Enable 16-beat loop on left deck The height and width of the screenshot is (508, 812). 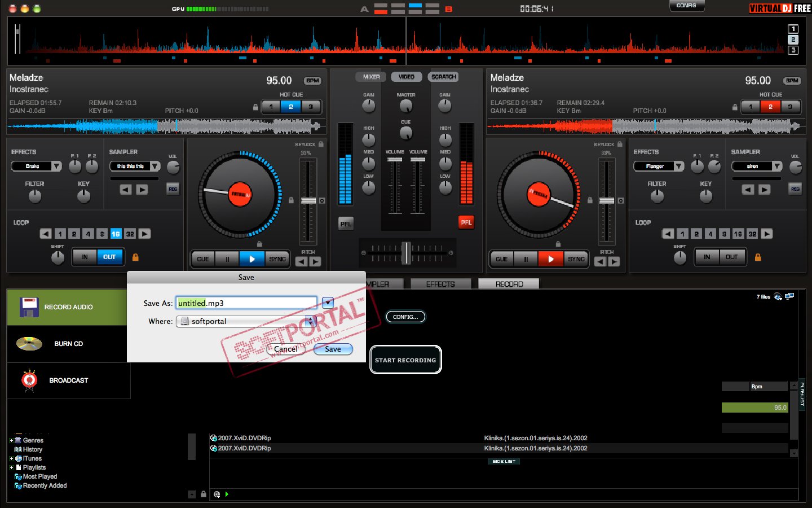[x=116, y=234]
